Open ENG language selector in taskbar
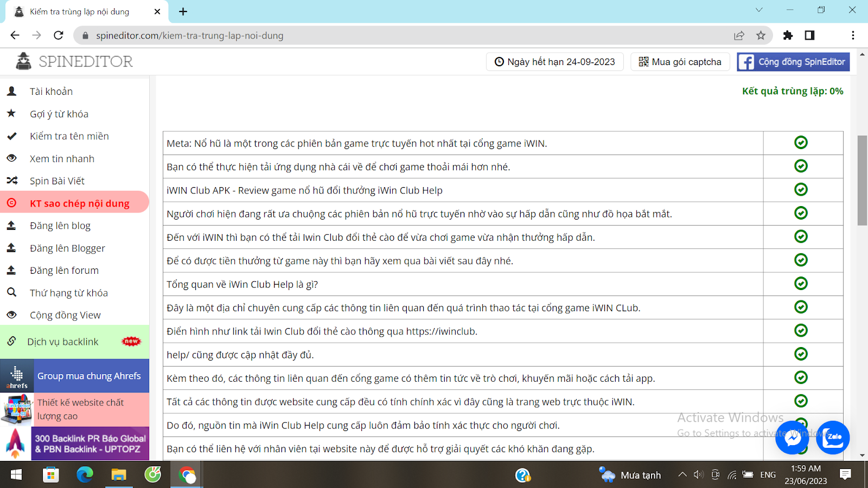Viewport: 868px width, 488px height. point(768,475)
